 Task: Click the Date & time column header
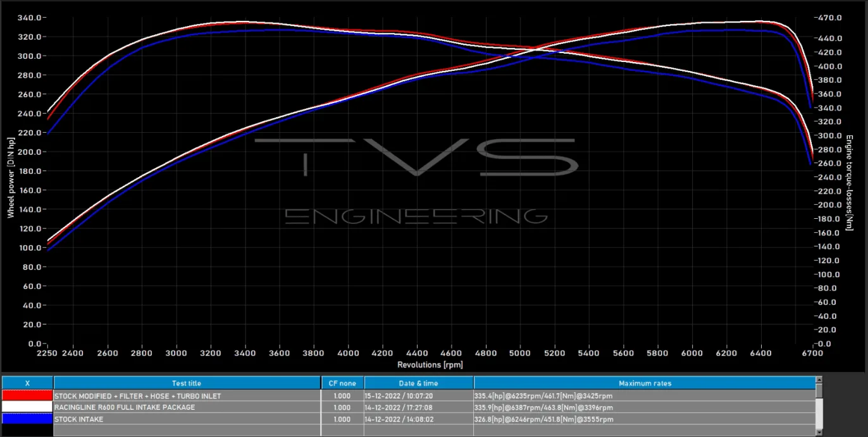click(x=419, y=383)
